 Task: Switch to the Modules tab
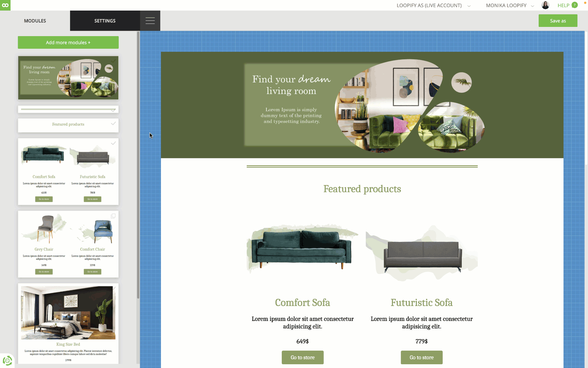(x=35, y=21)
